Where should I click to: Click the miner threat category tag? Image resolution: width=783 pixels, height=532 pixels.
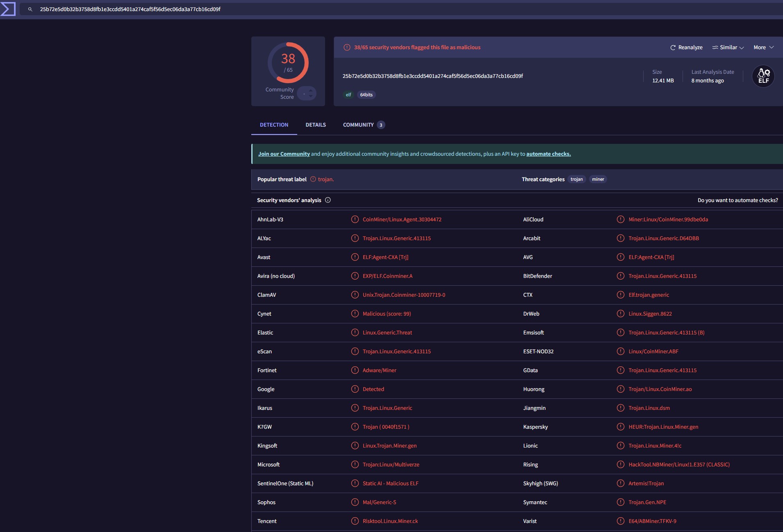[598, 180]
